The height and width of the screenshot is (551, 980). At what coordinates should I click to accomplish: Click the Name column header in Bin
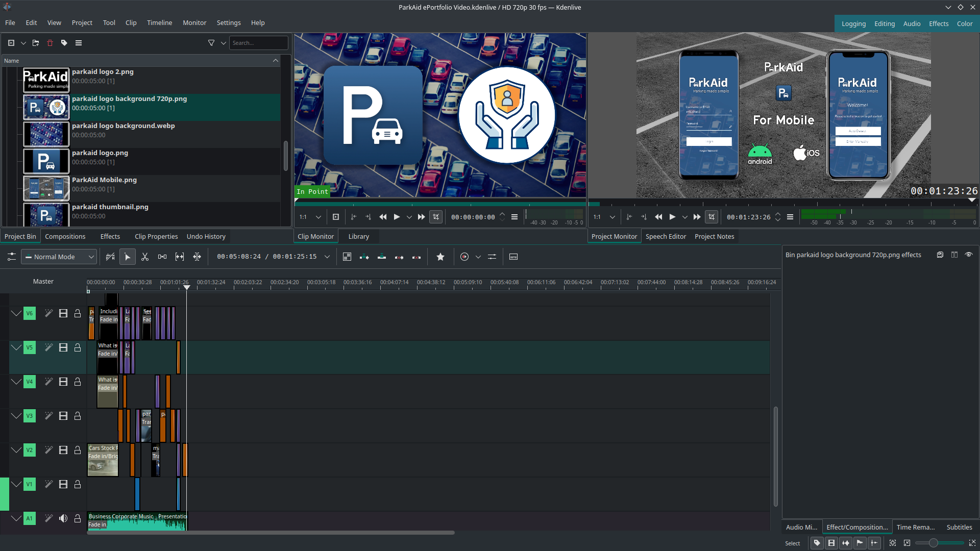tap(141, 61)
